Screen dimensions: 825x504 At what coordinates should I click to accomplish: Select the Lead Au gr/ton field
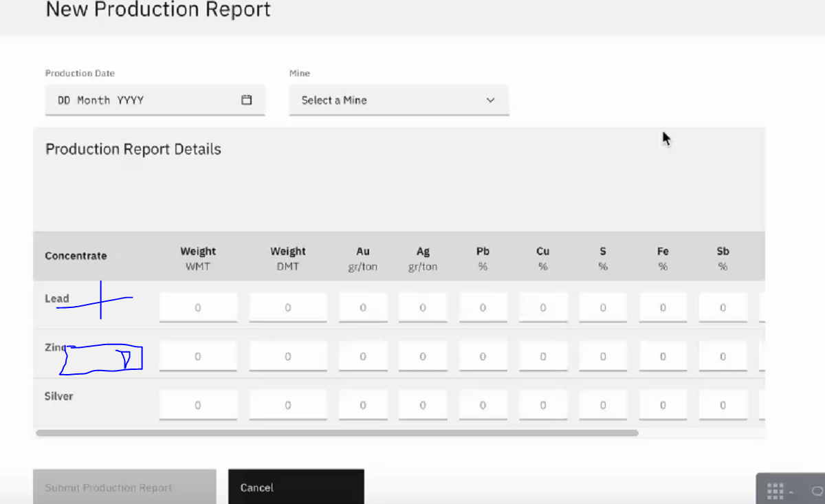tap(363, 307)
